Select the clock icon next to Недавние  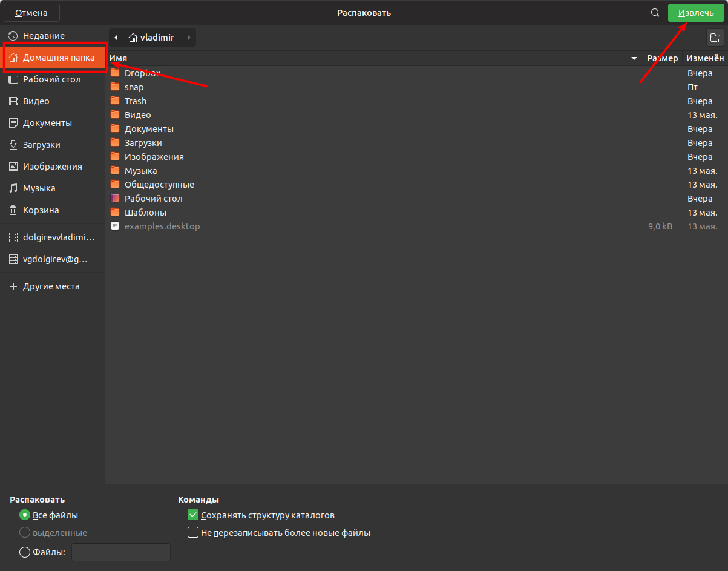coord(13,36)
